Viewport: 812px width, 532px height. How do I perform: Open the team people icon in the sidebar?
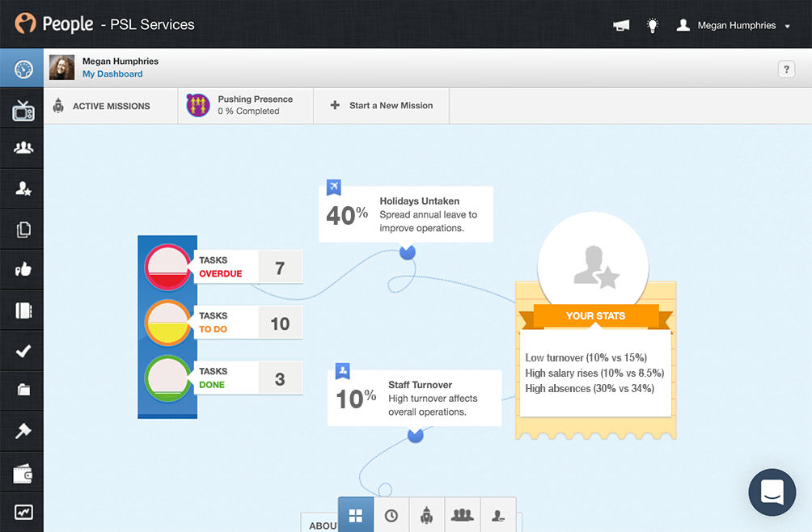22,148
